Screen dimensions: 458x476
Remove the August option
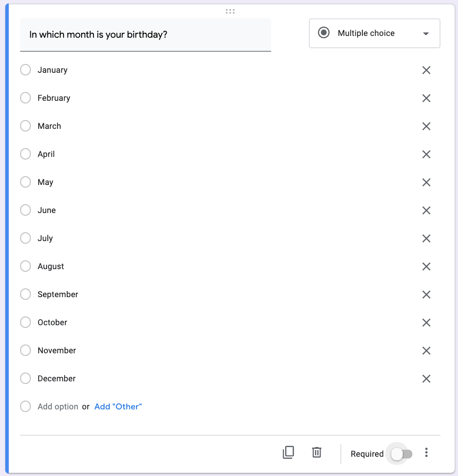click(x=426, y=266)
